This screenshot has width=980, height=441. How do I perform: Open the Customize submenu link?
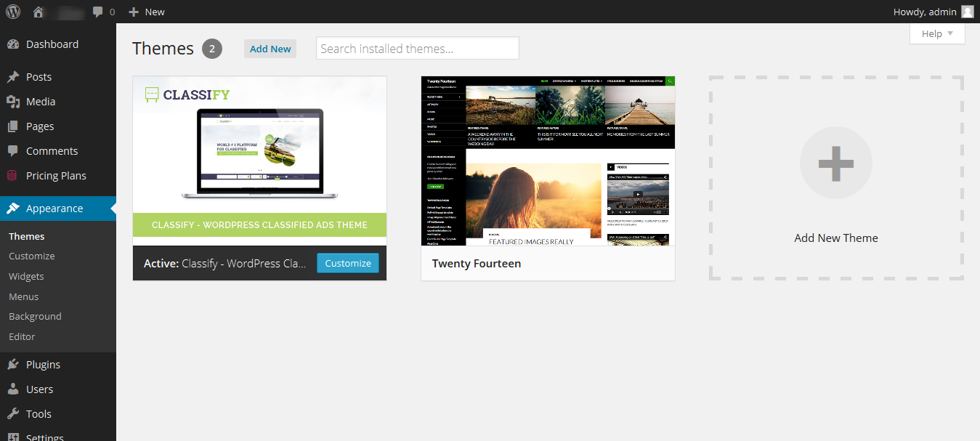(32, 256)
